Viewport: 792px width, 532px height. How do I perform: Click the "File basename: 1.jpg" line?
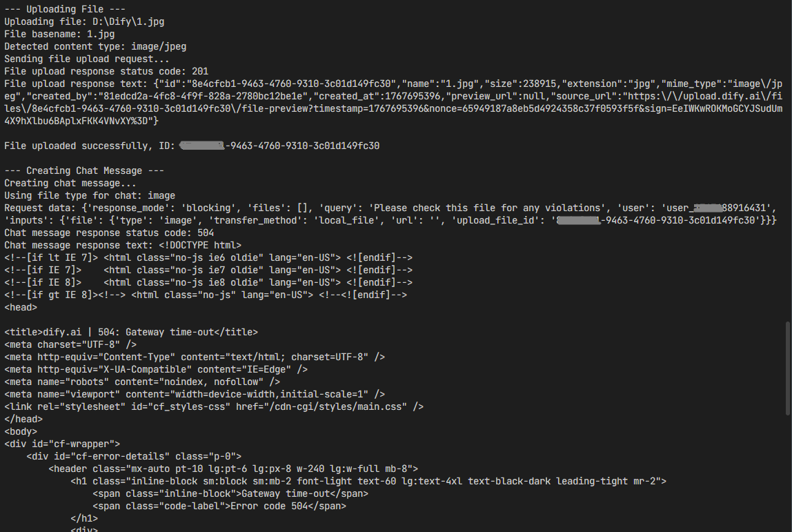(59, 35)
